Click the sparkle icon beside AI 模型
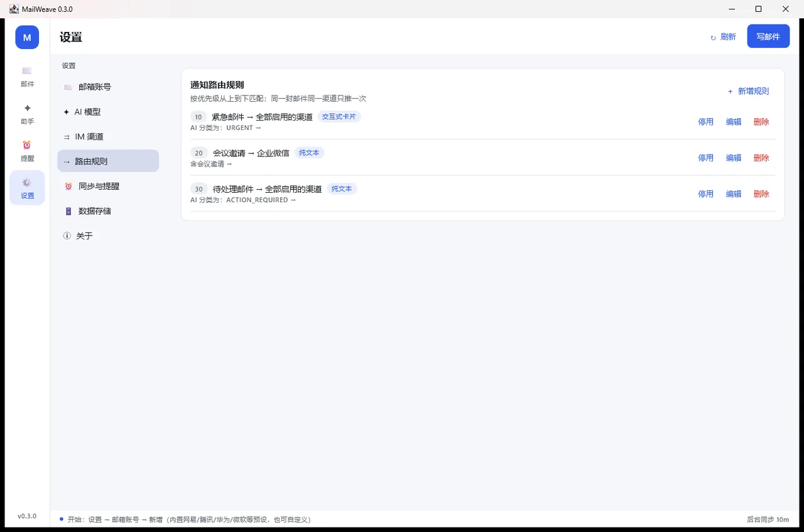The width and height of the screenshot is (804, 532). coord(67,112)
